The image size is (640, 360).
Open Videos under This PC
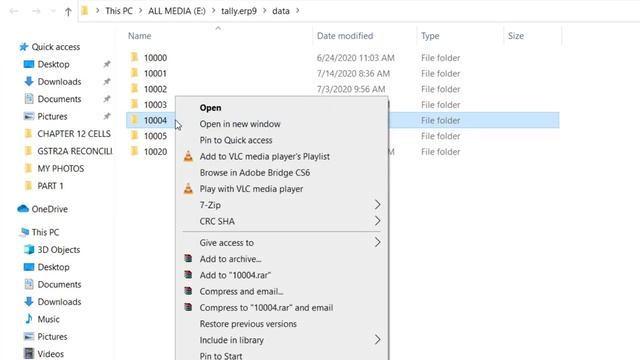(50, 354)
